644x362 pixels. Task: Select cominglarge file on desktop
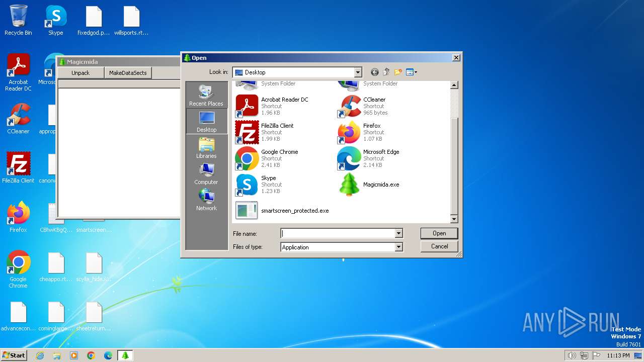[x=56, y=316]
